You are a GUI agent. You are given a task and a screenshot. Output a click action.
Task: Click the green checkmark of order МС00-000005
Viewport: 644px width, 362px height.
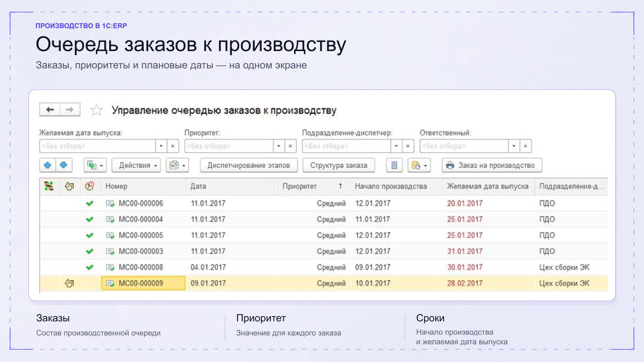[x=90, y=235]
